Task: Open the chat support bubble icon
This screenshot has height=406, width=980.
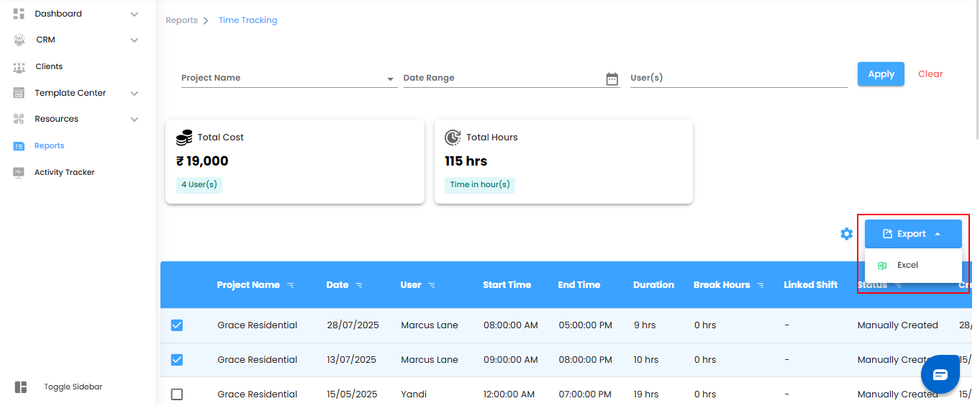Action: 940,375
